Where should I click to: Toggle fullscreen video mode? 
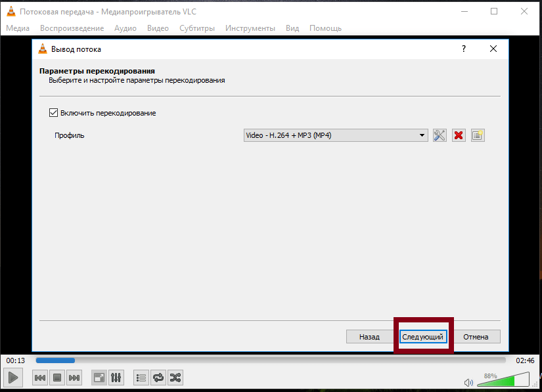pyautogui.click(x=99, y=378)
